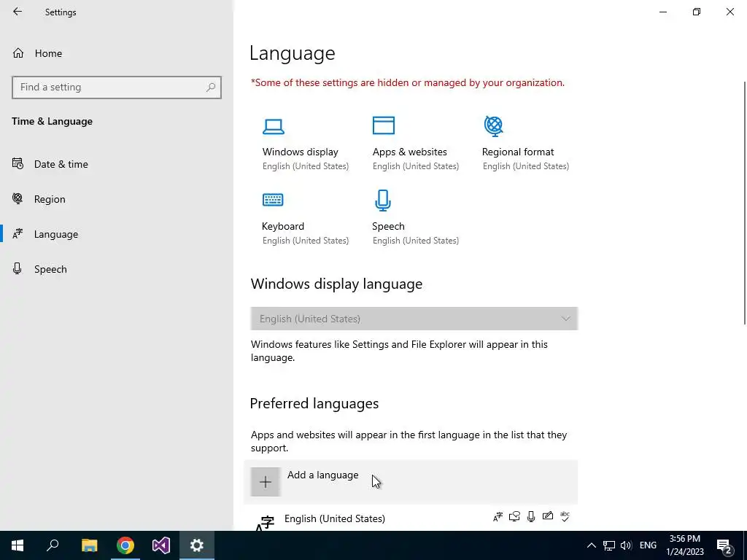Open the clock showing 3:56 PM
Image resolution: width=747 pixels, height=560 pixels.
pyautogui.click(x=684, y=545)
